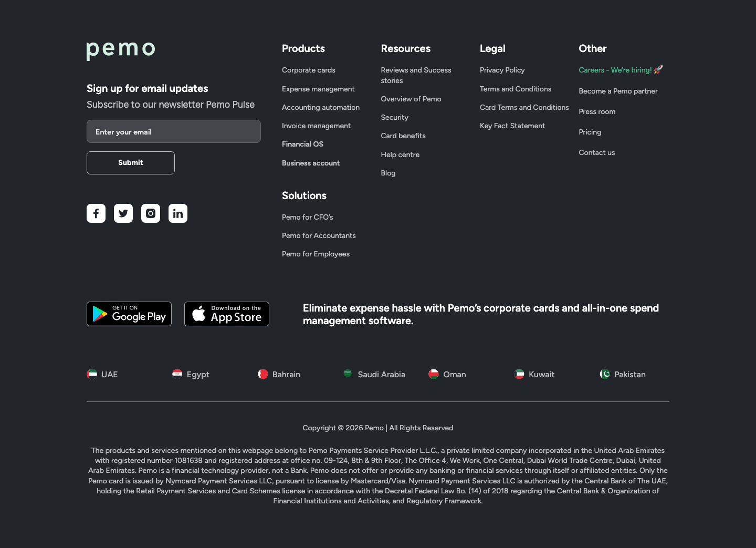Open Financial OS link
The image size is (756, 548).
click(302, 144)
